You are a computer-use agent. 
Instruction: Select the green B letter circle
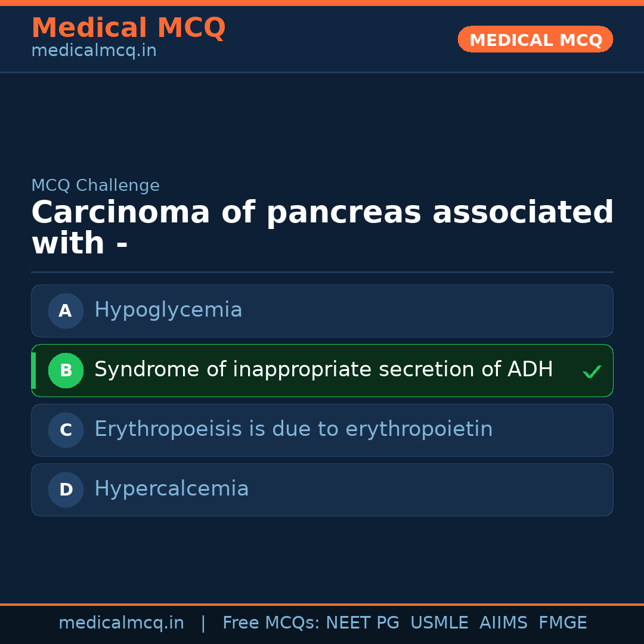click(66, 370)
